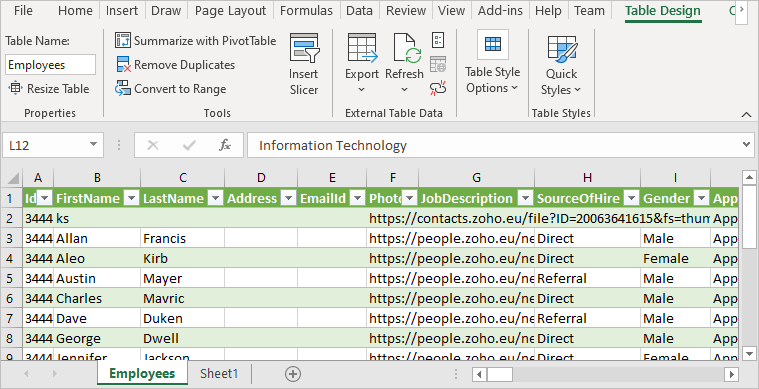Click Convert to Range

(171, 89)
